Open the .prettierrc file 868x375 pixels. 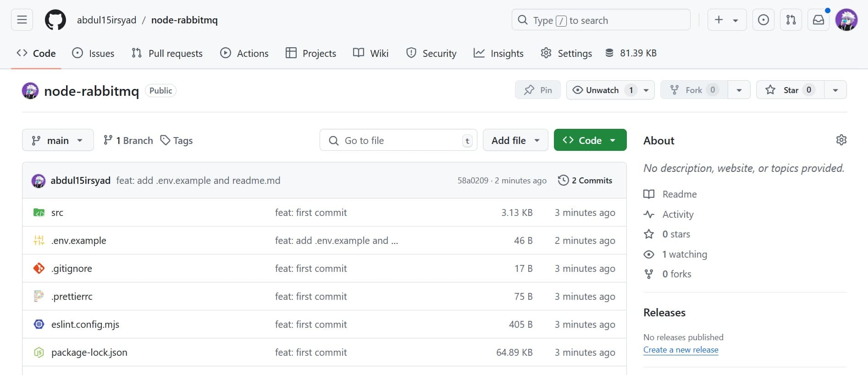pos(72,297)
